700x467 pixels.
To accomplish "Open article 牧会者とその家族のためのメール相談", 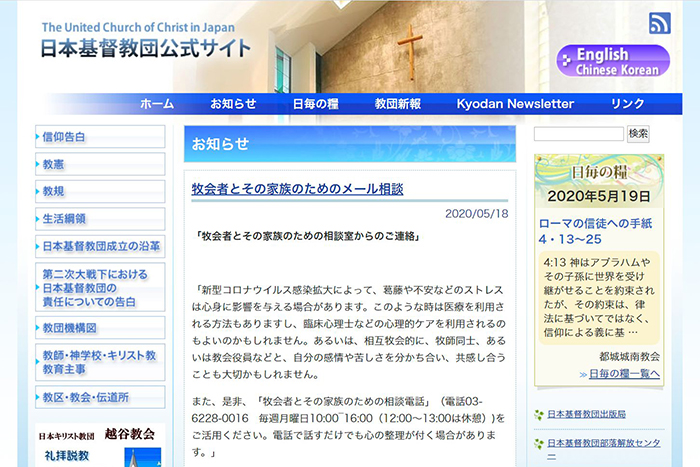I will click(x=297, y=189).
